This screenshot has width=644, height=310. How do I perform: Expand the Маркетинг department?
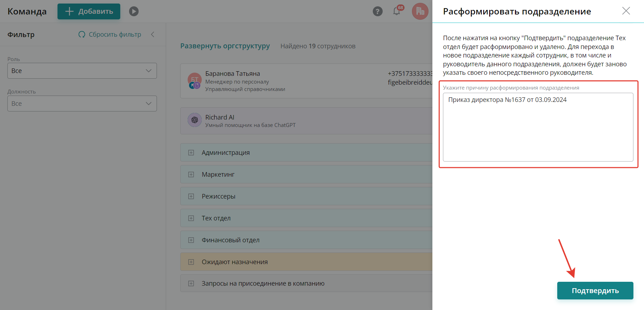[191, 175]
